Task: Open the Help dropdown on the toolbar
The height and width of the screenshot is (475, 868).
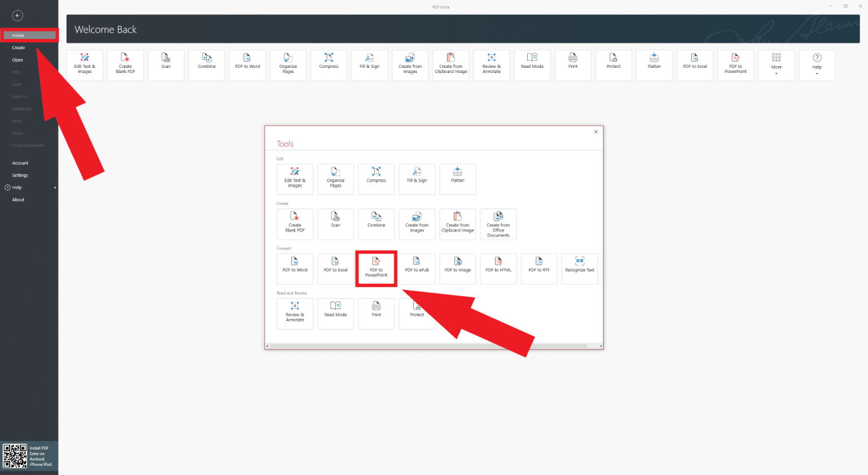Action: point(817,64)
